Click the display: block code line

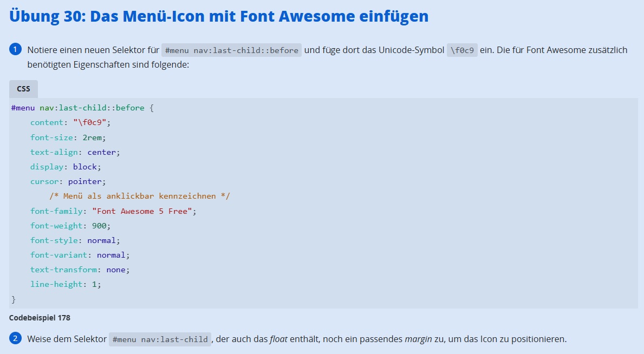click(x=66, y=167)
